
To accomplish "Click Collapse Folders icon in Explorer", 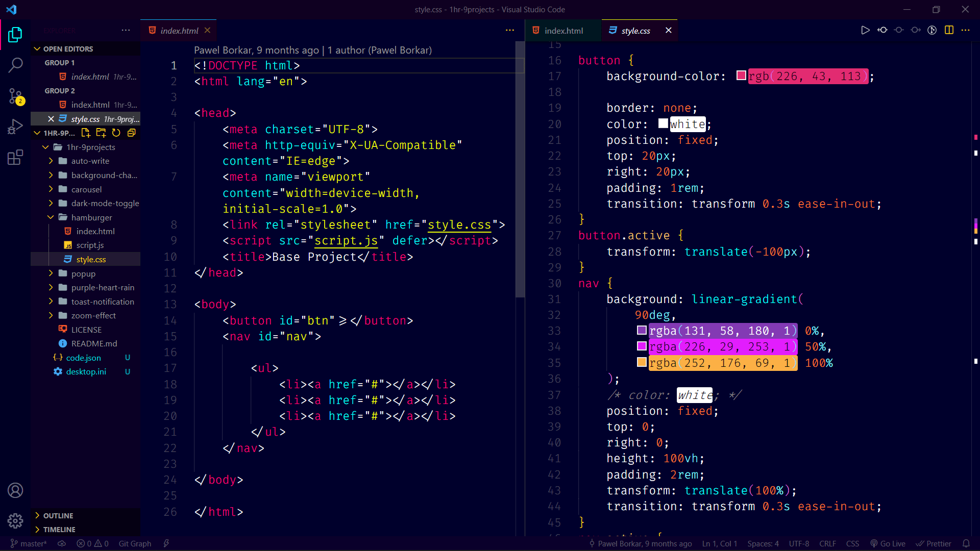I will [132, 133].
